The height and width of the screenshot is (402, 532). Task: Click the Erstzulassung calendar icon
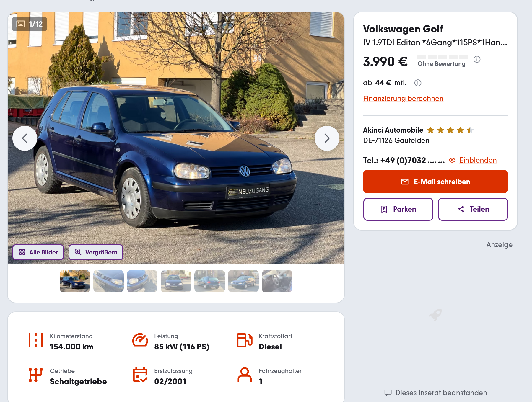click(140, 375)
